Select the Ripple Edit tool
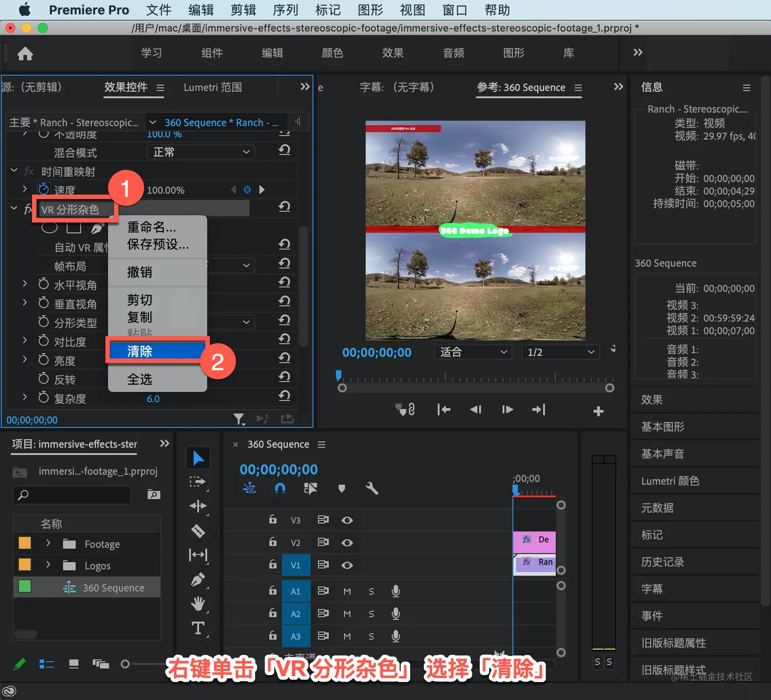 pyautogui.click(x=198, y=506)
